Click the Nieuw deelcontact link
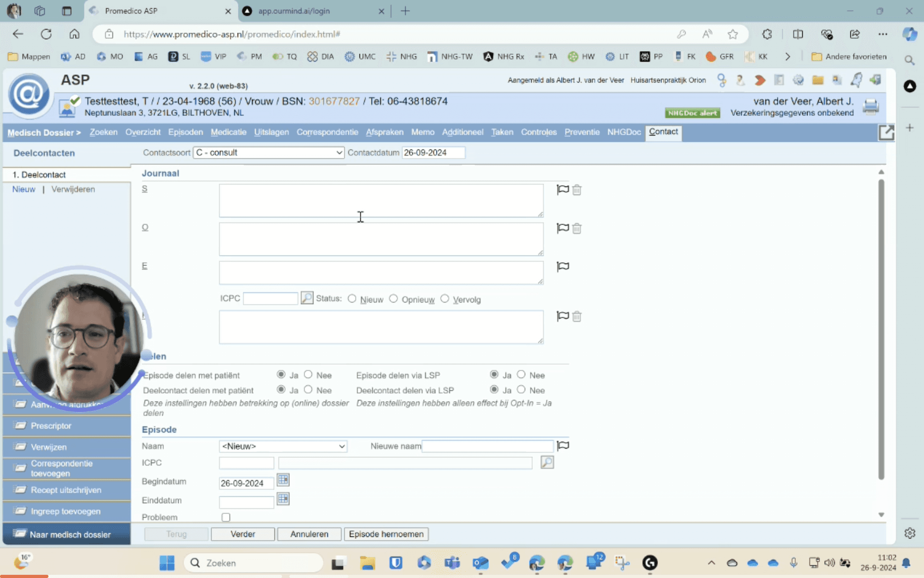Image resolution: width=924 pixels, height=578 pixels. click(x=23, y=189)
